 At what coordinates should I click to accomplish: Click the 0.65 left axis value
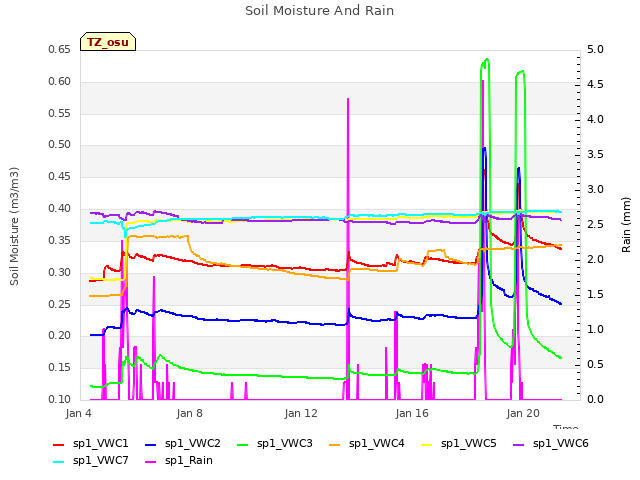coord(60,49)
